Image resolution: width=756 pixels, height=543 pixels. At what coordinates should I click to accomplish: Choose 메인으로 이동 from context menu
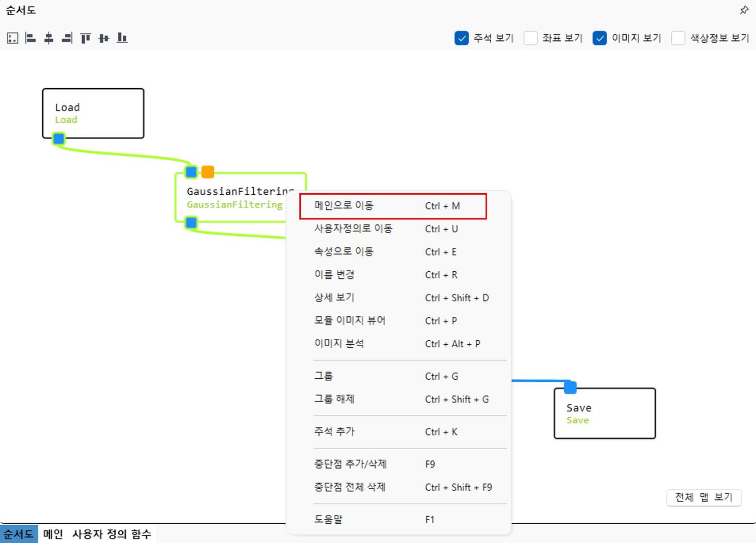click(343, 206)
